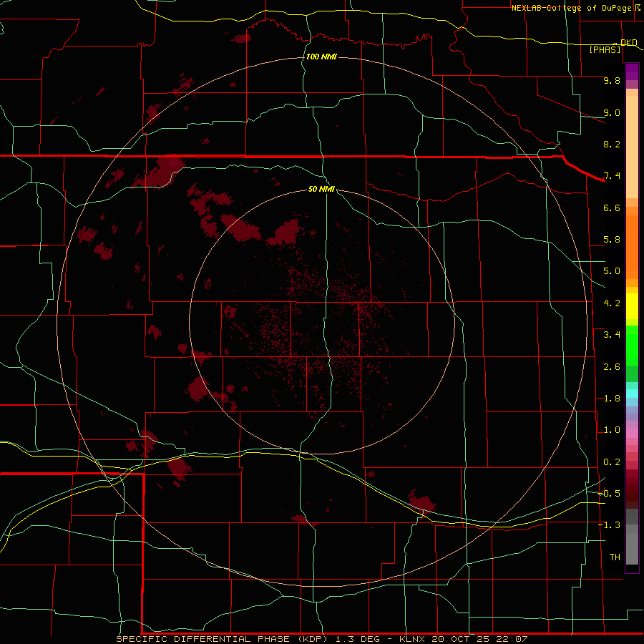Click the [PHAS] label above the color scale
The width and height of the screenshot is (644, 644).
point(605,49)
